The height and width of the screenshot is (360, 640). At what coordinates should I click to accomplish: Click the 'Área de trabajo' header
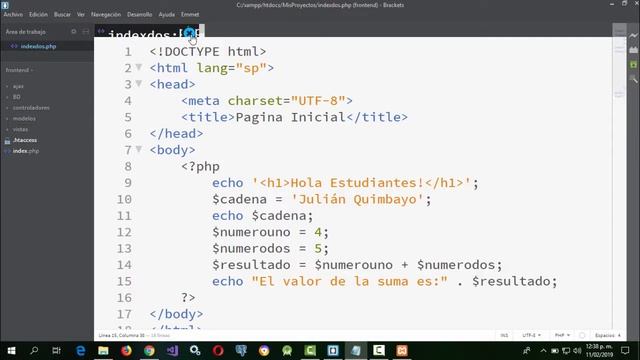tap(26, 31)
